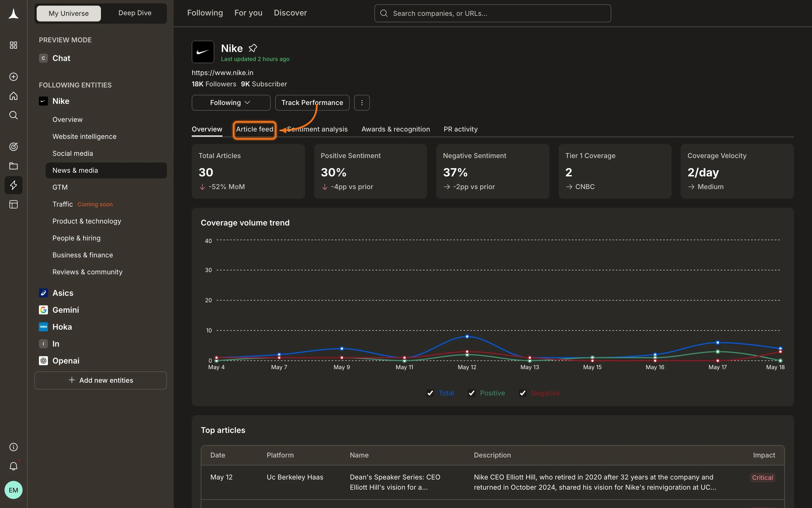Open GTM in the sidebar
Image resolution: width=812 pixels, height=508 pixels.
click(x=60, y=187)
